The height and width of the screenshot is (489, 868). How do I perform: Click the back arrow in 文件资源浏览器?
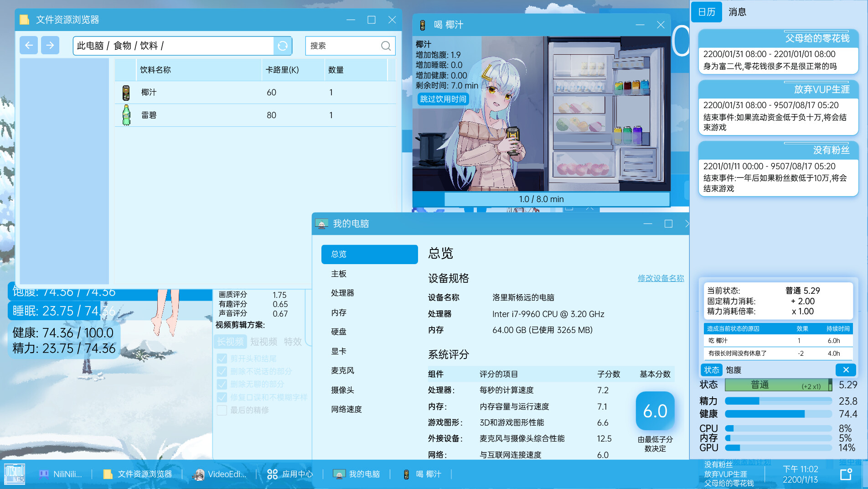(x=28, y=45)
